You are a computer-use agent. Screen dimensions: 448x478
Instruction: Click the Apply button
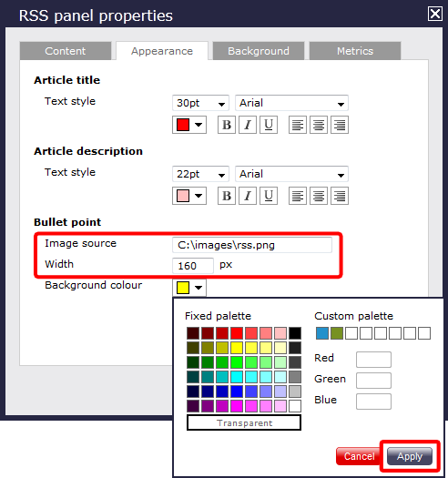[410, 456]
